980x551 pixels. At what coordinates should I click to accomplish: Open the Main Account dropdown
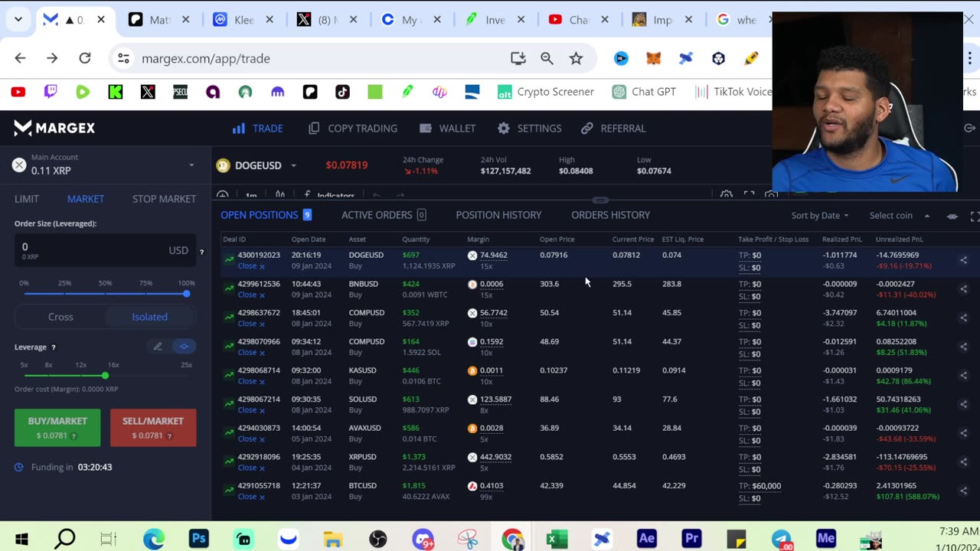coord(105,165)
